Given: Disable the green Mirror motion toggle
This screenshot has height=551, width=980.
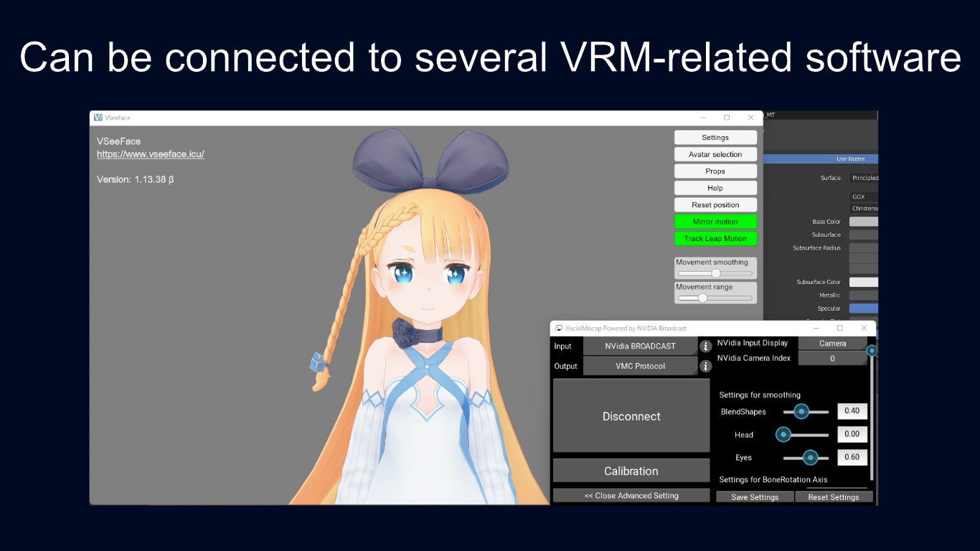Looking at the screenshot, I should pos(715,221).
